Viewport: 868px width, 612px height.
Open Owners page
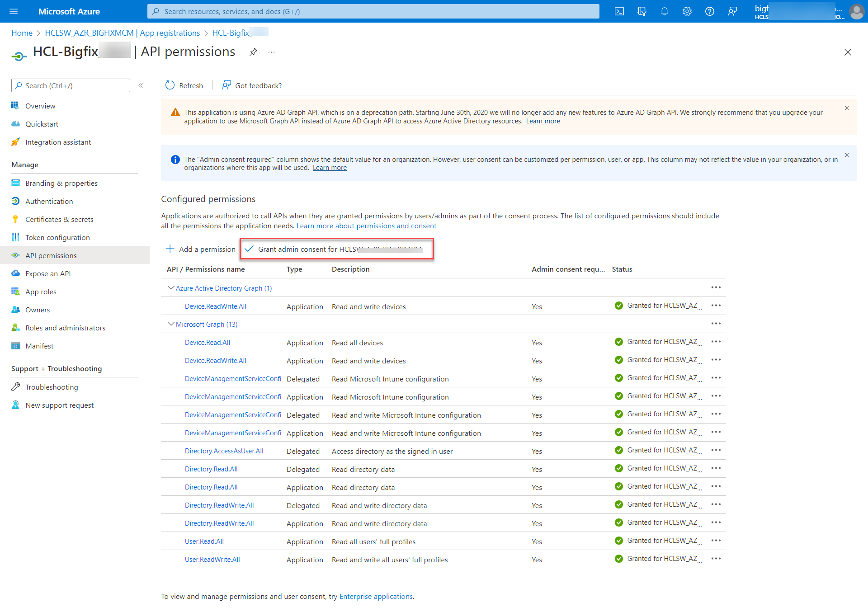pyautogui.click(x=38, y=310)
